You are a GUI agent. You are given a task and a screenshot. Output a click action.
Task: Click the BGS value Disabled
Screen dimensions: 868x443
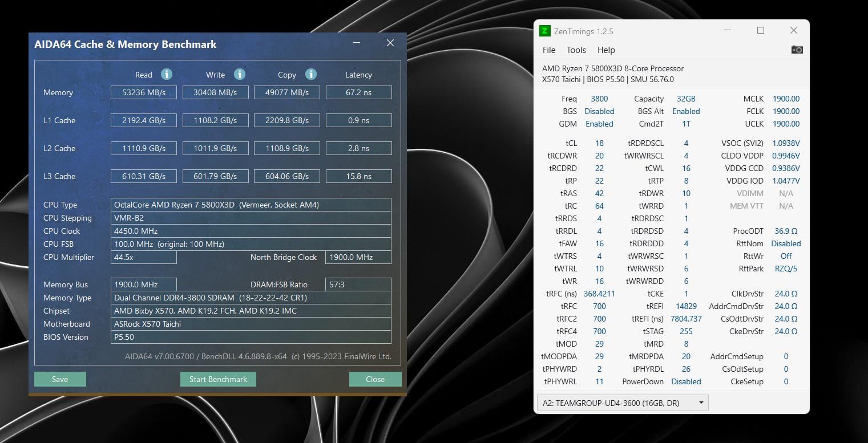tap(599, 111)
